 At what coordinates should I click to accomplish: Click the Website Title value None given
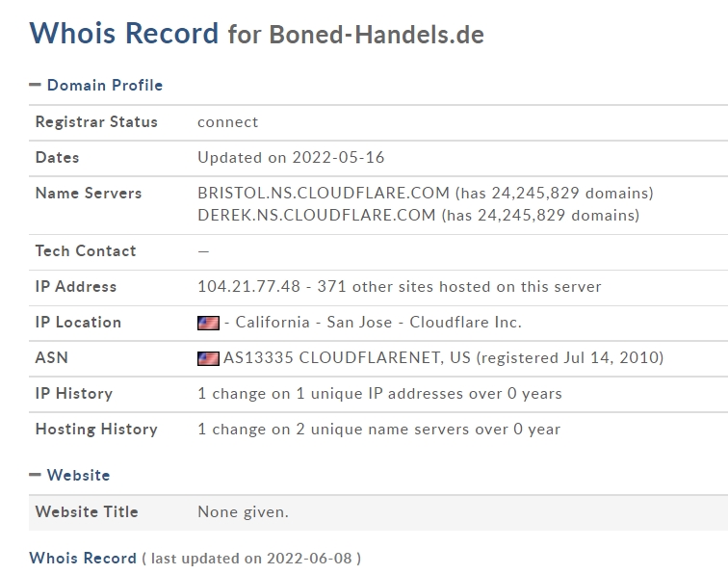pyautogui.click(x=243, y=511)
